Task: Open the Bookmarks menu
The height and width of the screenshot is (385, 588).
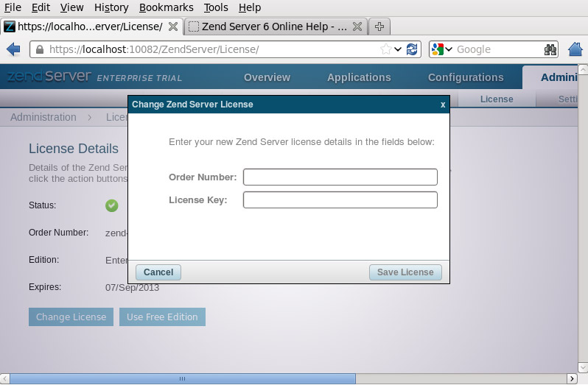Action: [x=166, y=7]
